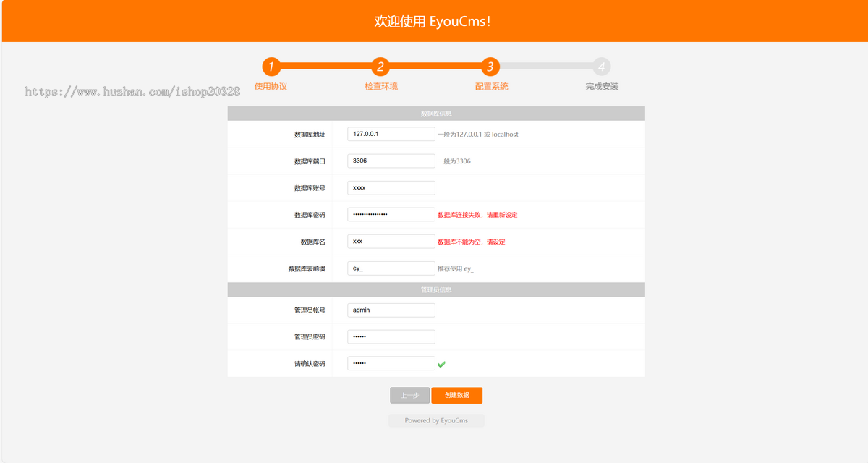Click the step 2 circle in the progress bar
Screen dimensions: 868x463
click(x=380, y=67)
